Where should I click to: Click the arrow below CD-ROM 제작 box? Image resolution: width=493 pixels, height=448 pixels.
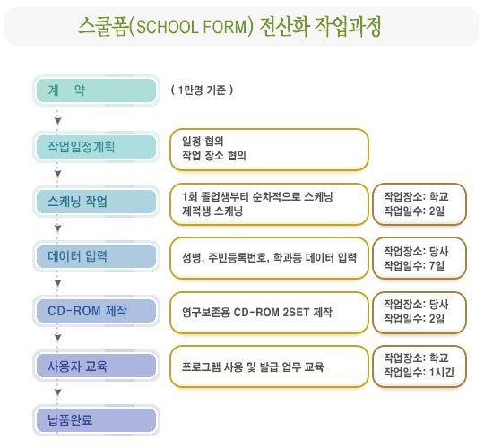click(x=57, y=338)
